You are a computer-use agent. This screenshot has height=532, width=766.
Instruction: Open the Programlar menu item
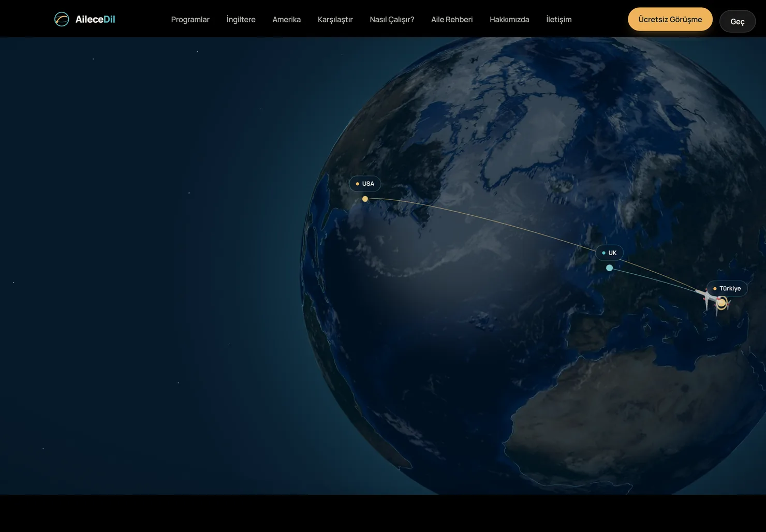[190, 19]
